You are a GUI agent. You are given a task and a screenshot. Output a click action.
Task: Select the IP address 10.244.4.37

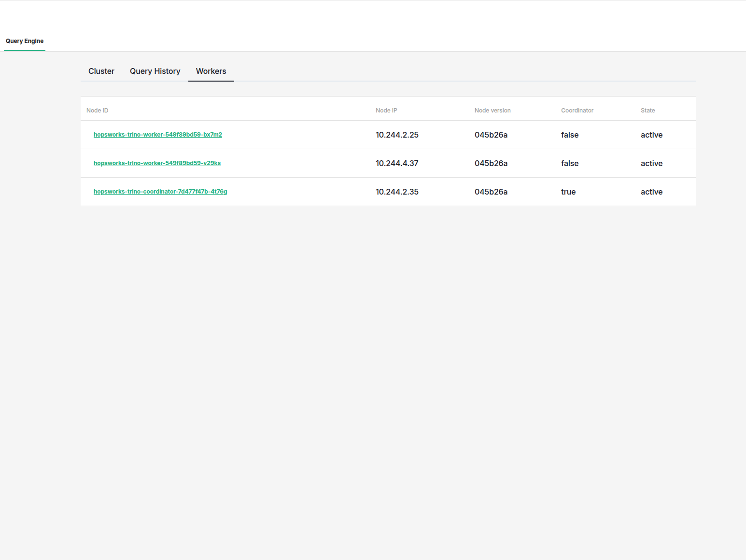(x=397, y=163)
